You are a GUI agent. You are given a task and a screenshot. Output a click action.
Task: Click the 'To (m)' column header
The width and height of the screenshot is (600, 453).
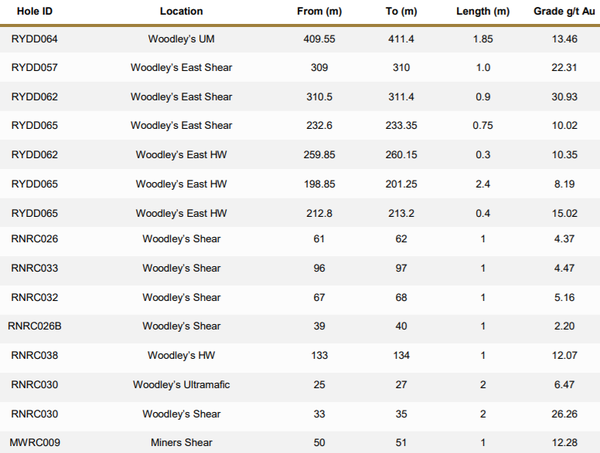(x=401, y=11)
